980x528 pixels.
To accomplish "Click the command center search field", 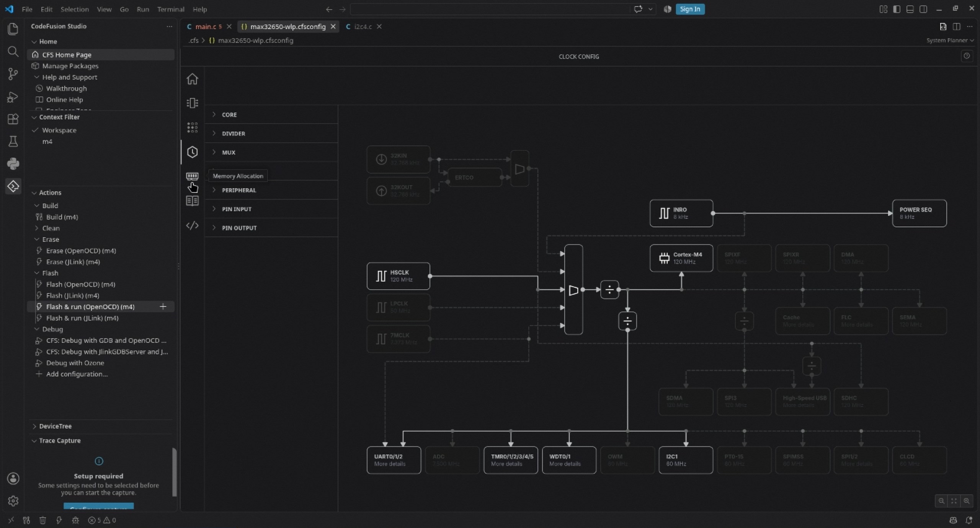I will tap(490, 9).
